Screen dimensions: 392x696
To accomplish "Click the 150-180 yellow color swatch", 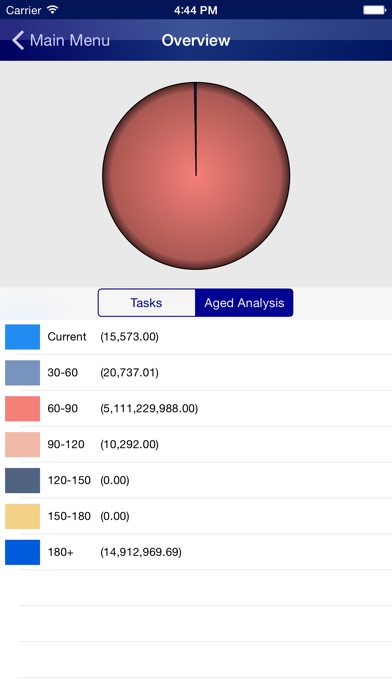I will [x=23, y=516].
